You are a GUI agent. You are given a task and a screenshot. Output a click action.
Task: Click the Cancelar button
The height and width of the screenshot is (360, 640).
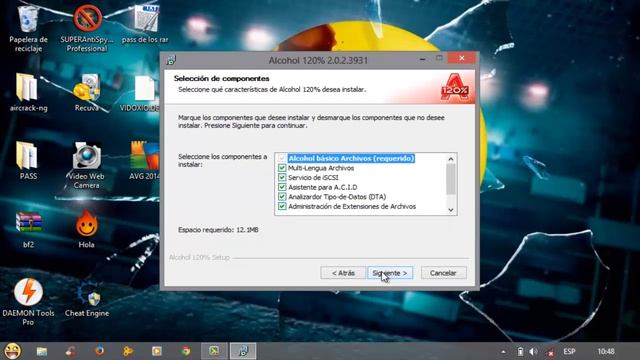[443, 273]
